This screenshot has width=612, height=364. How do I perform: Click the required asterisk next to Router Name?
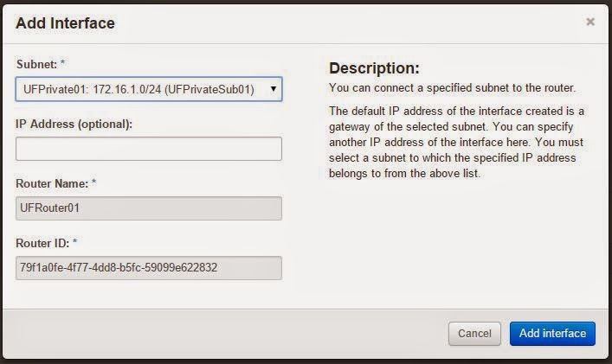pyautogui.click(x=93, y=182)
